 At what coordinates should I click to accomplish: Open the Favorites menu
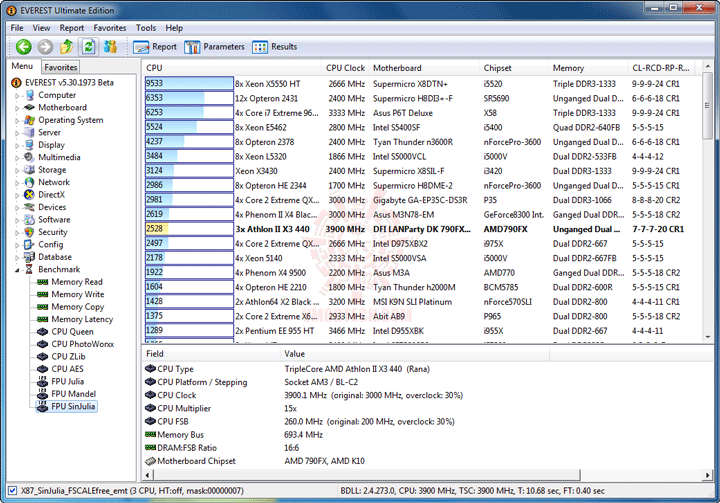click(x=110, y=28)
